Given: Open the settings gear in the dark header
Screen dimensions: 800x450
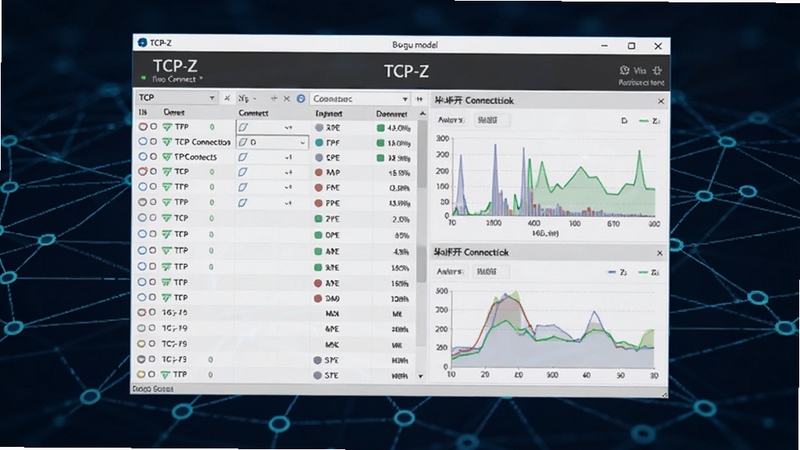Looking at the screenshot, I should [x=657, y=70].
